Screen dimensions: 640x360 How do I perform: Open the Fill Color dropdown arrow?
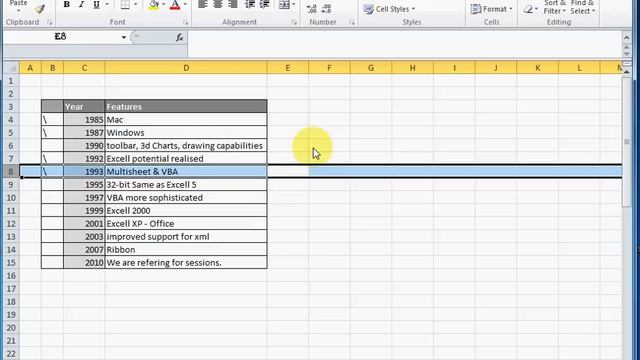164,5
